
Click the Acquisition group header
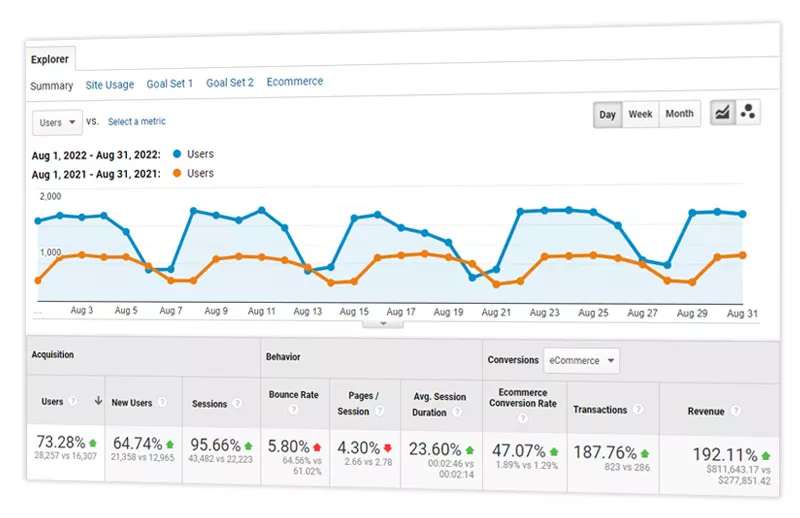click(x=53, y=354)
